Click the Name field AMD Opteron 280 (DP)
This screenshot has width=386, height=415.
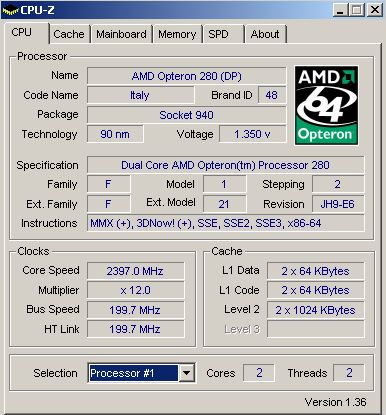click(x=186, y=76)
